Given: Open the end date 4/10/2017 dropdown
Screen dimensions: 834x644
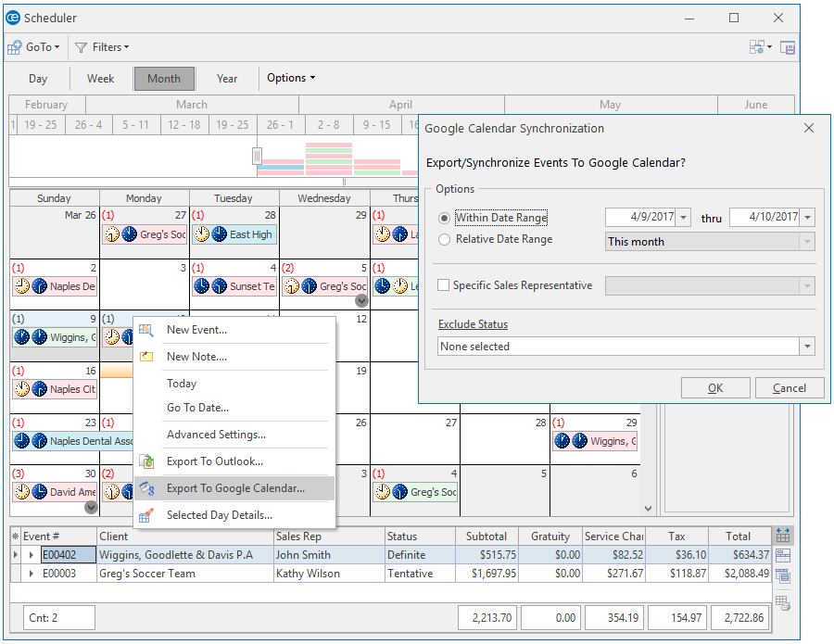Looking at the screenshot, I should [807, 217].
